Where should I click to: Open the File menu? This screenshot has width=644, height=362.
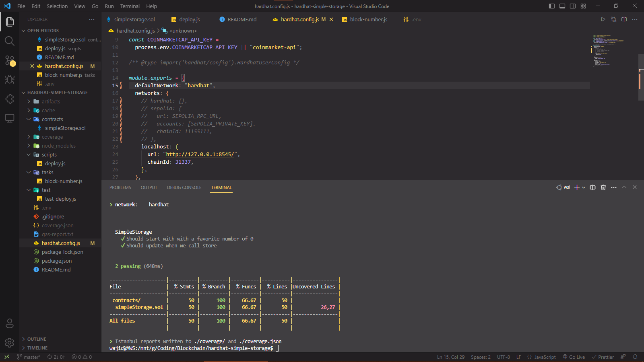click(x=21, y=6)
